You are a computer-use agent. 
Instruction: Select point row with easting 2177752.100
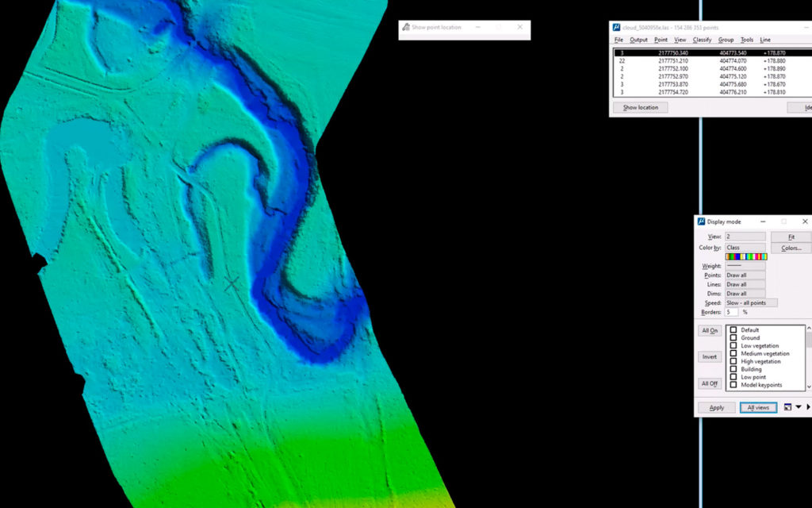click(x=713, y=68)
